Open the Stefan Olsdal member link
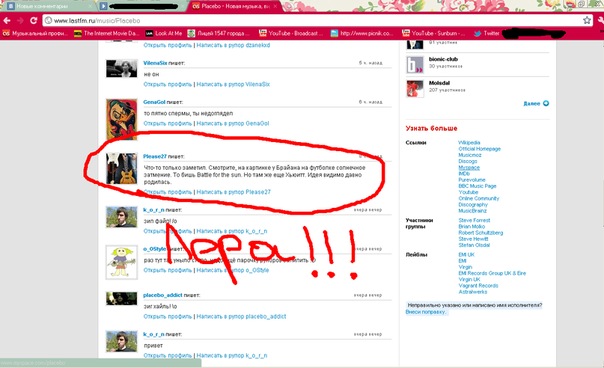The image size is (604, 368). [x=474, y=245]
